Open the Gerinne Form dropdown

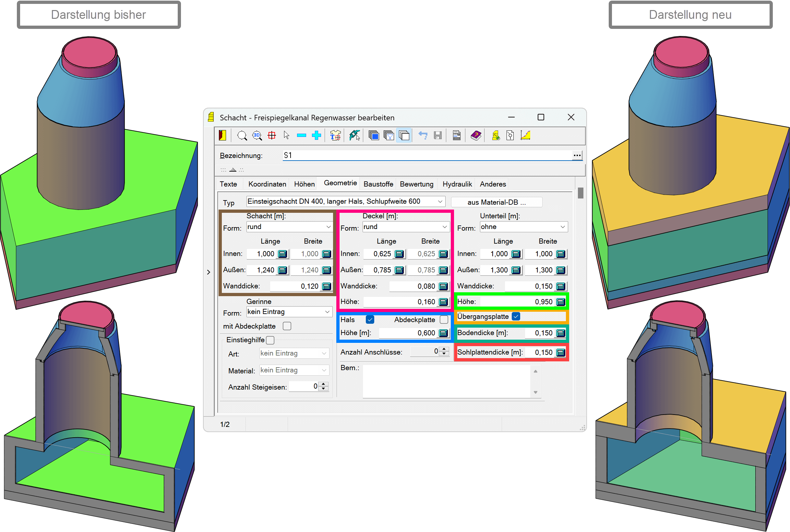(x=327, y=312)
